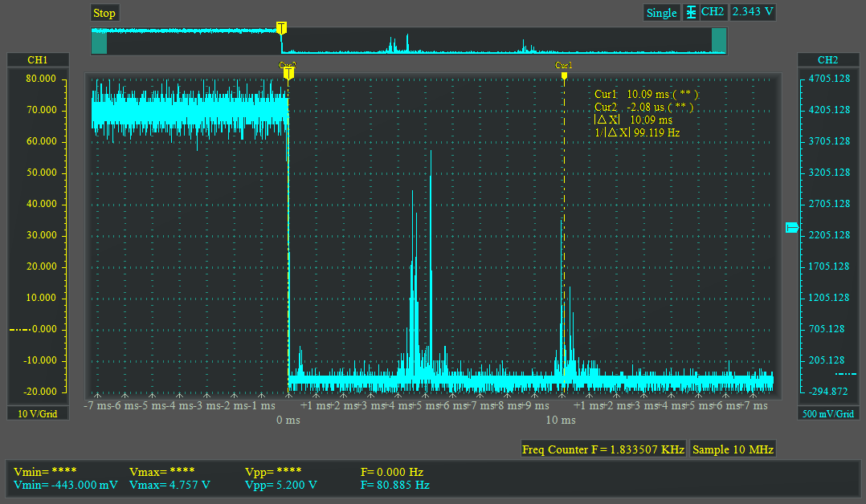Select the right handle of the overview bar
The image size is (866, 504).
tap(719, 41)
